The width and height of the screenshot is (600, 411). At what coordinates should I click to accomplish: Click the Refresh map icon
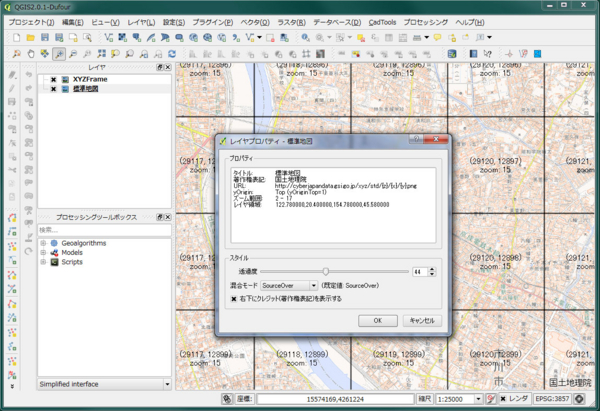(x=172, y=54)
